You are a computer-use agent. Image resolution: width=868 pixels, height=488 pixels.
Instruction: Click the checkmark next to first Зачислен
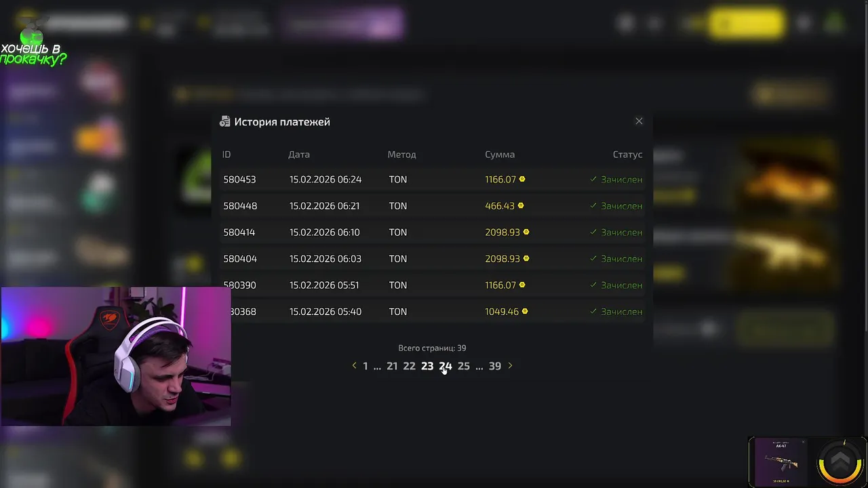click(x=593, y=180)
